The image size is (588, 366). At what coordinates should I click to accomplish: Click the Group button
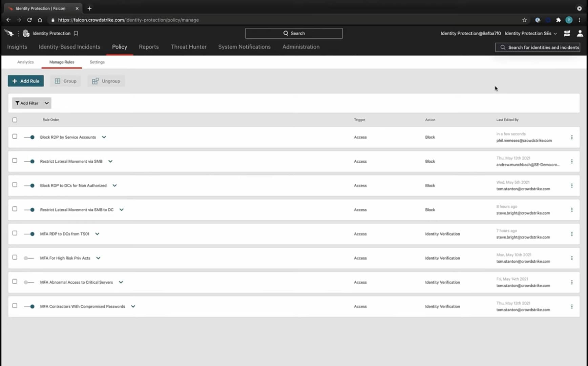coord(66,81)
